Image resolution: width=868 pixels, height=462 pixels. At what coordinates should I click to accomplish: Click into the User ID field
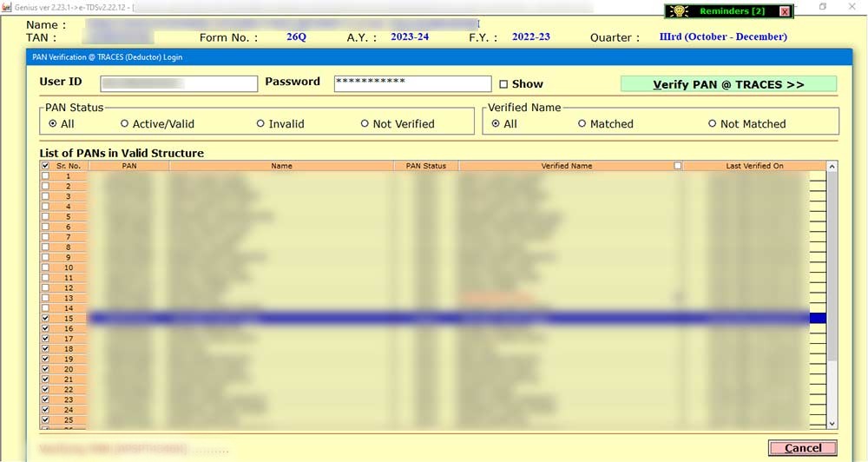[x=179, y=83]
